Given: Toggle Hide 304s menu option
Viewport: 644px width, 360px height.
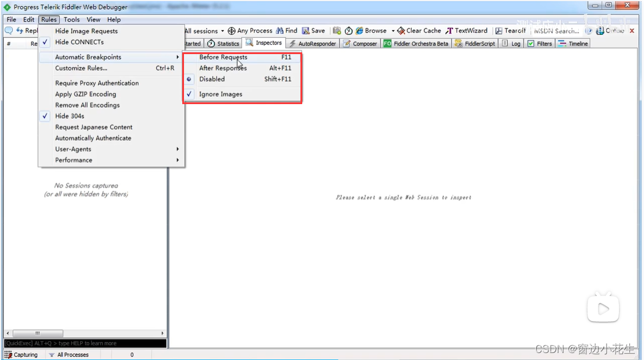Looking at the screenshot, I should point(111,116).
